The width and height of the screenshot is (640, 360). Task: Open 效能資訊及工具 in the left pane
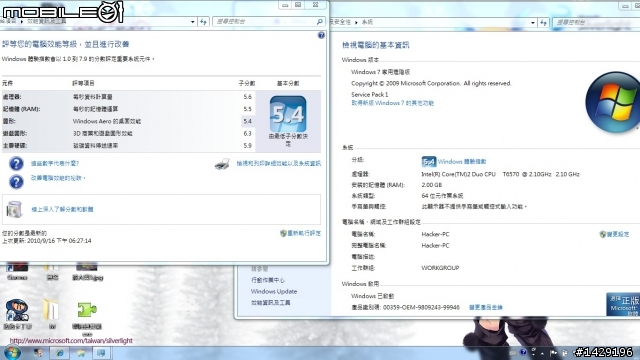[x=270, y=303]
